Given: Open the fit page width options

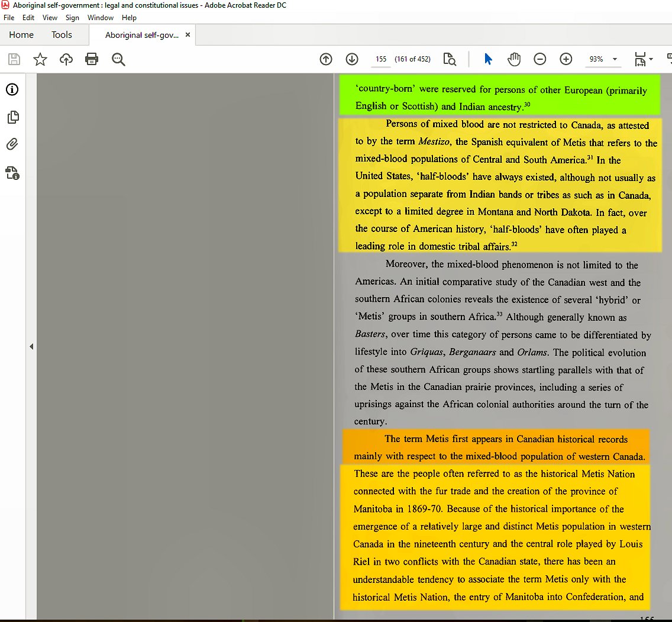Looking at the screenshot, I should click(640, 59).
